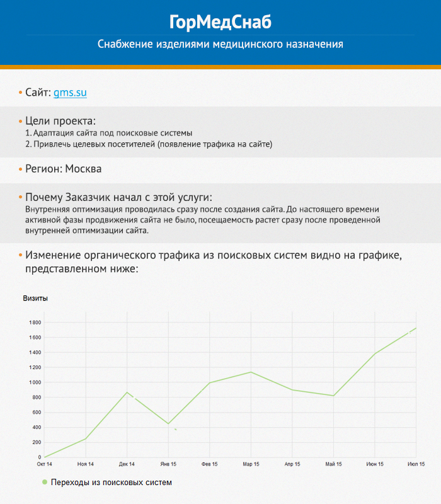This screenshot has height=504, width=441.
Task: Click the orange bullet beside Сайт
Action: pos(20,93)
